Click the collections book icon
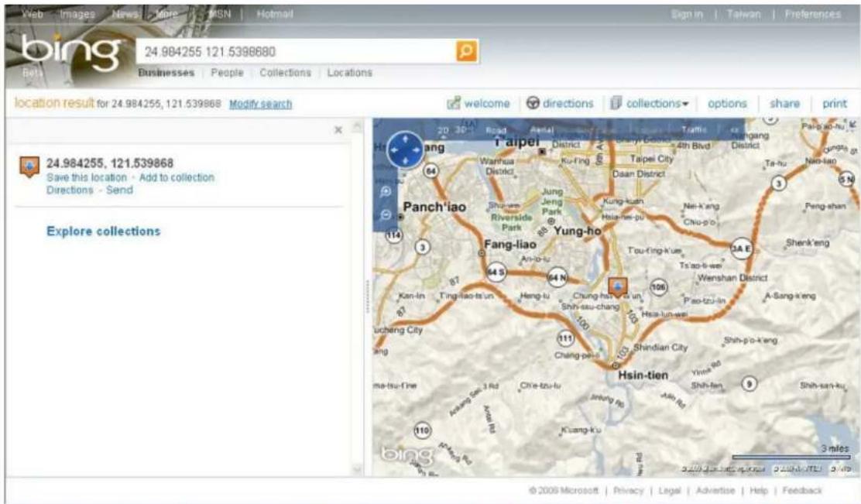This screenshot has width=861, height=504. point(616,103)
